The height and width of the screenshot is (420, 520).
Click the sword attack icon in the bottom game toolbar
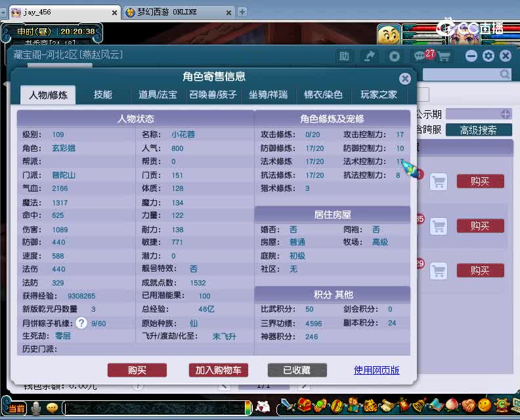coord(288,406)
